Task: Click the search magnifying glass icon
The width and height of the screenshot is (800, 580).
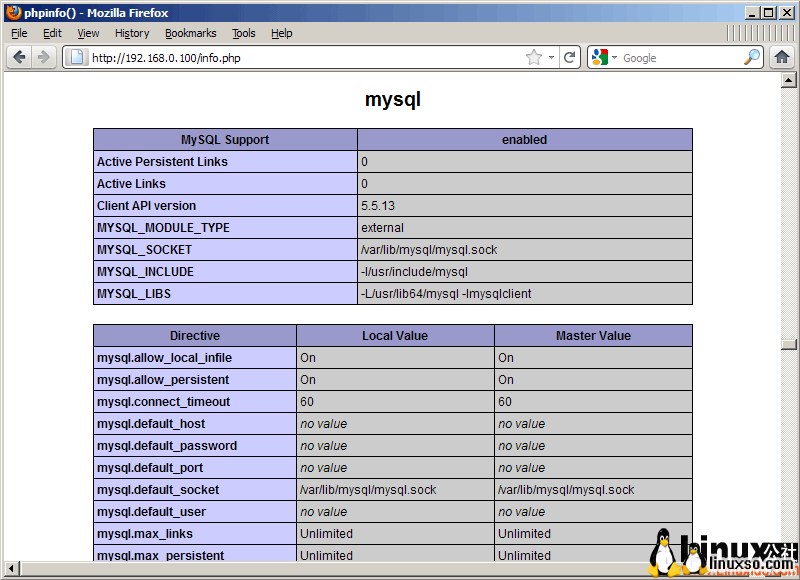Action: 752,57
